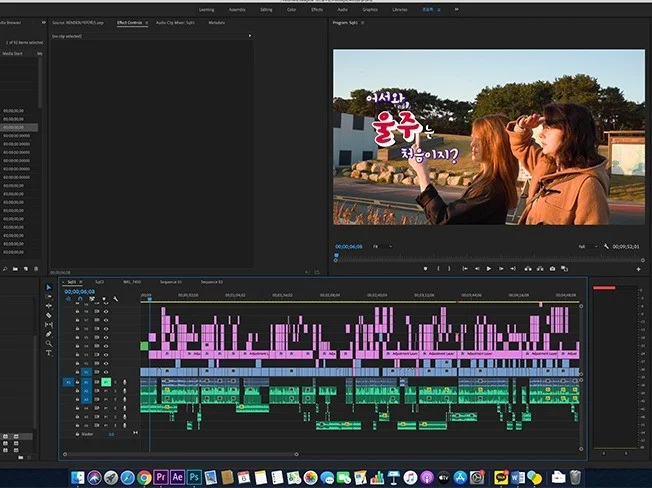The image size is (652, 488).
Task: Select the Zoom magnifier tool
Action: pos(49,343)
